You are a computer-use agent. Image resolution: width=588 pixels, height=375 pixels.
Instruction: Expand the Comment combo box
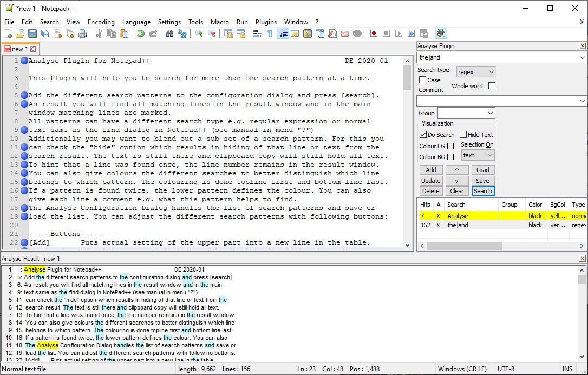pos(582,101)
